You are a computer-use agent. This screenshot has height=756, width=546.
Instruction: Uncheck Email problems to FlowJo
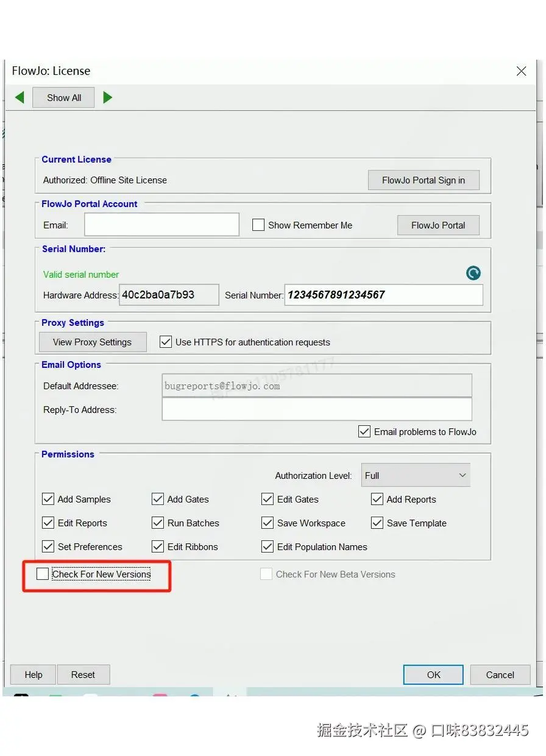pos(364,432)
